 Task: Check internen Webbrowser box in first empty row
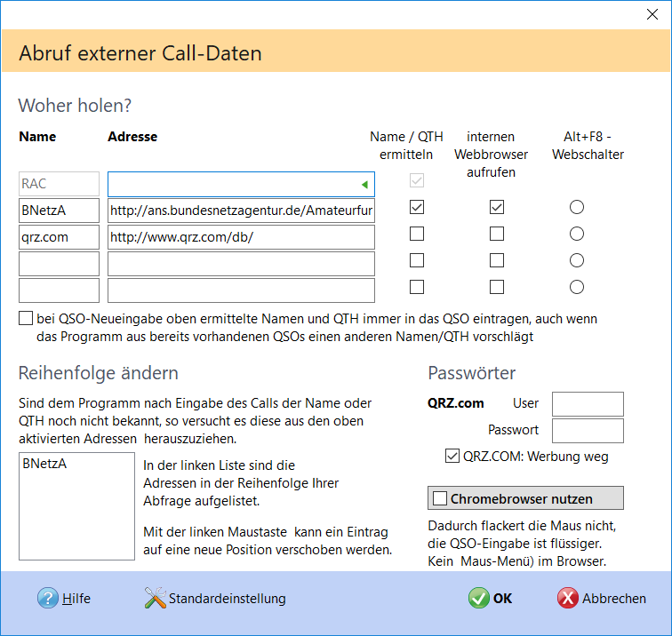pyautogui.click(x=497, y=260)
